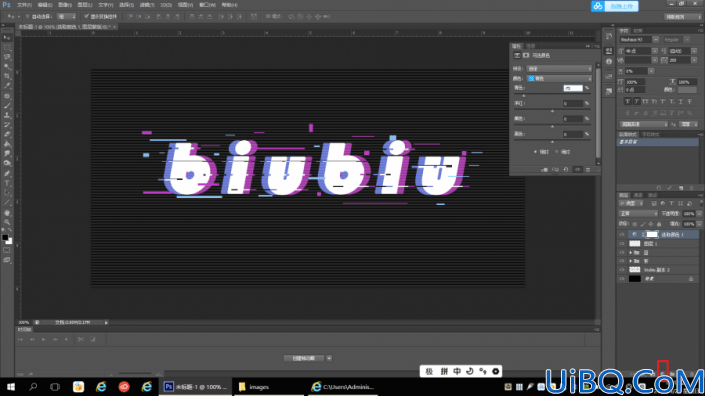Click the eye icon in Properties panel footer
The width and height of the screenshot is (705, 396).
pyautogui.click(x=577, y=170)
